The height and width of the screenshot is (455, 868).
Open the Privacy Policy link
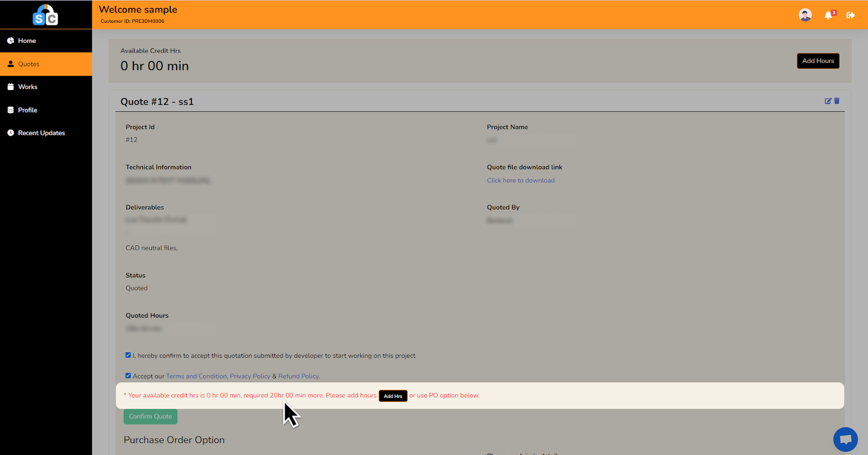250,376
